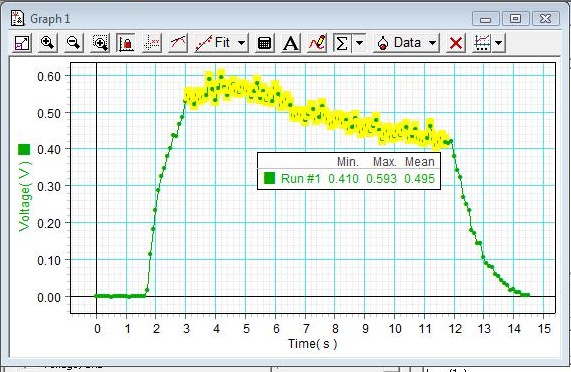Click the red X remove data icon
Image resolution: width=571 pixels, height=372 pixels.
[456, 43]
